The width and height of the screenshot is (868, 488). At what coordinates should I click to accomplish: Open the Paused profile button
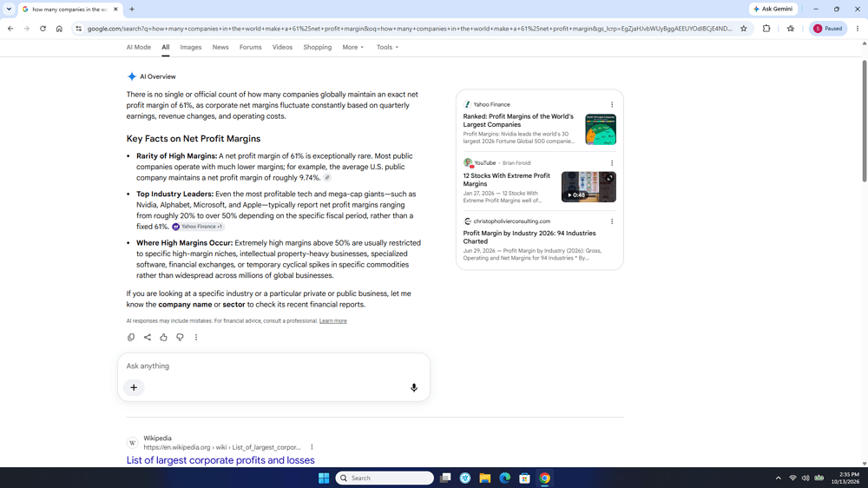coord(827,29)
